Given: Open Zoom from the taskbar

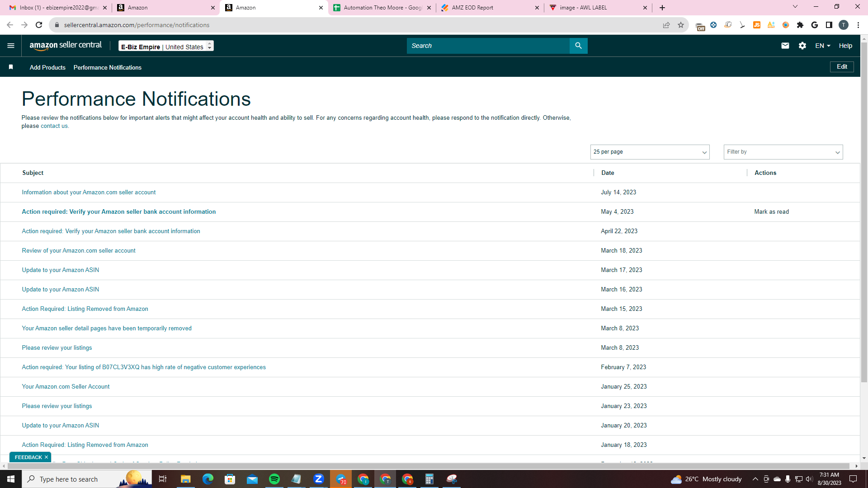Looking at the screenshot, I should point(319,479).
